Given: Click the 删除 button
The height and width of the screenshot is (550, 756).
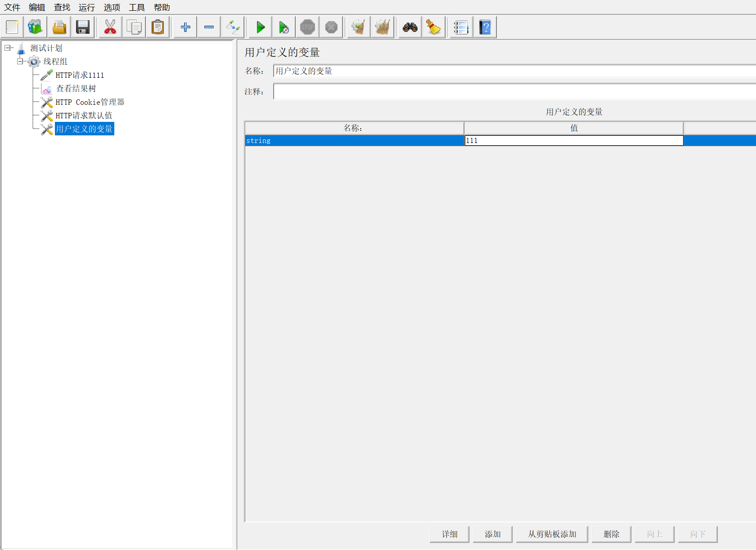Looking at the screenshot, I should click(612, 534).
